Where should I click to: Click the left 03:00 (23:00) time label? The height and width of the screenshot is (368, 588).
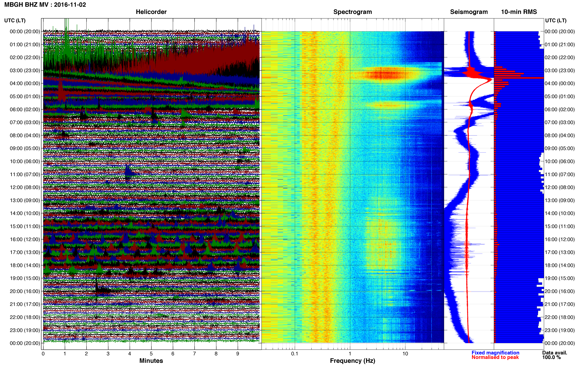25,71
